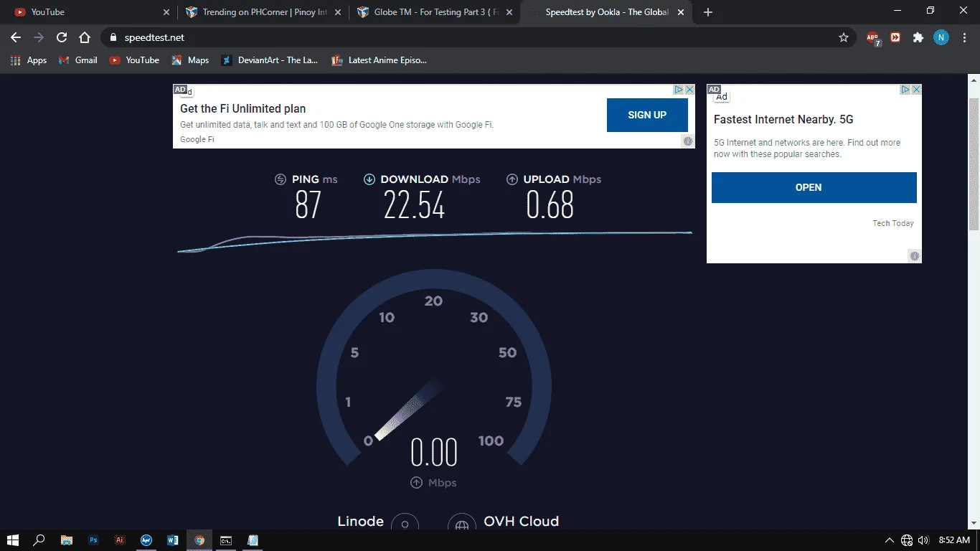980x551 pixels.
Task: Open the Adblock Plus extension
Action: click(873, 38)
